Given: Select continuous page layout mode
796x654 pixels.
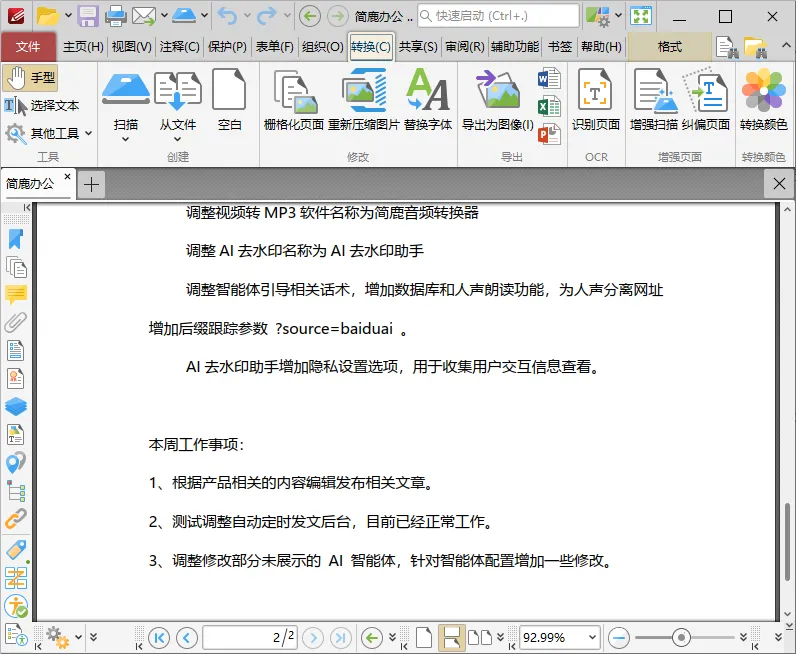Looking at the screenshot, I should pos(451,637).
